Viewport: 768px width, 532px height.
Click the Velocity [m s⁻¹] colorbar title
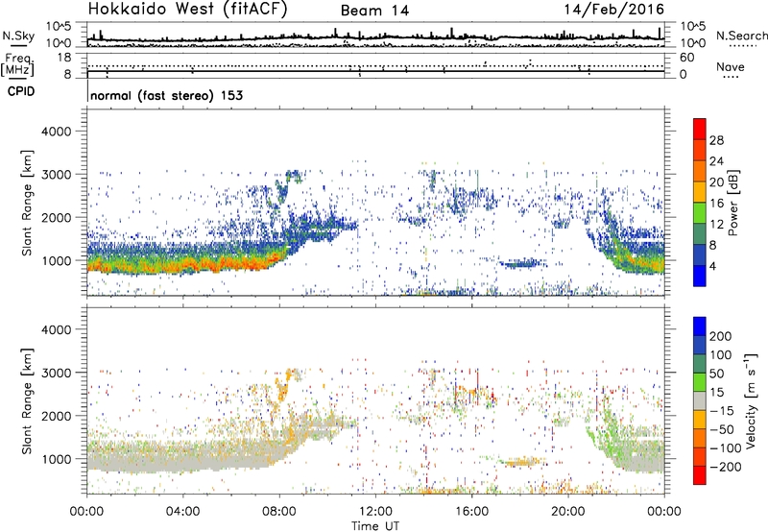(751, 400)
